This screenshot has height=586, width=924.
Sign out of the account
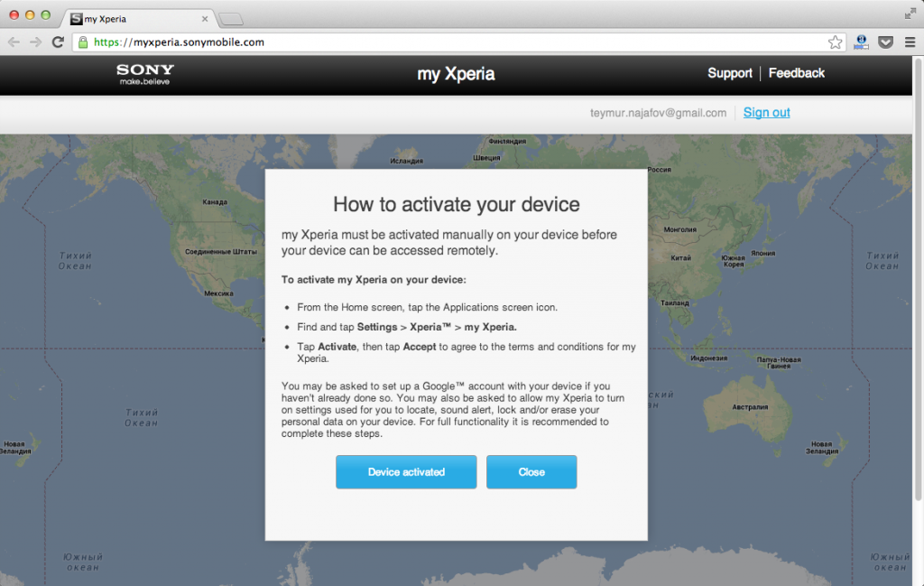[766, 113]
